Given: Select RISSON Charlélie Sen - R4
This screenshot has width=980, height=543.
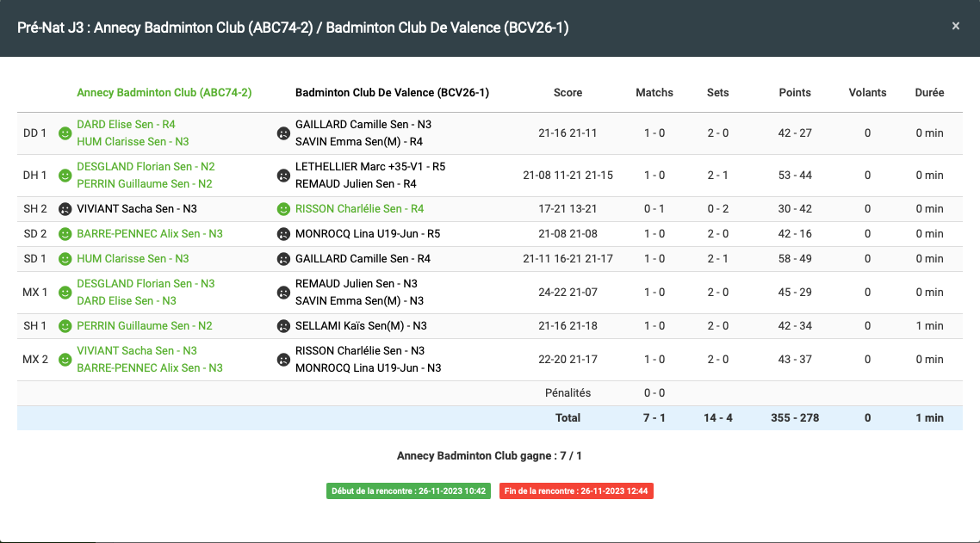Looking at the screenshot, I should pos(359,209).
